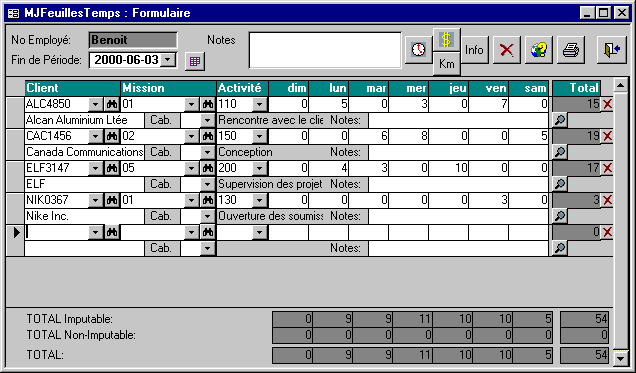Open the Info button

click(x=475, y=50)
